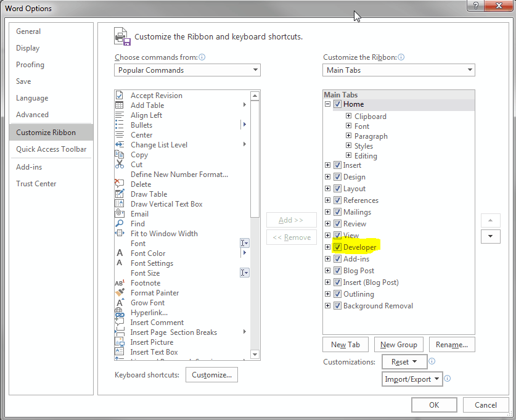Image resolution: width=516 pixels, height=420 pixels.
Task: Click the commands list scroll down arrow
Action: coord(255,355)
